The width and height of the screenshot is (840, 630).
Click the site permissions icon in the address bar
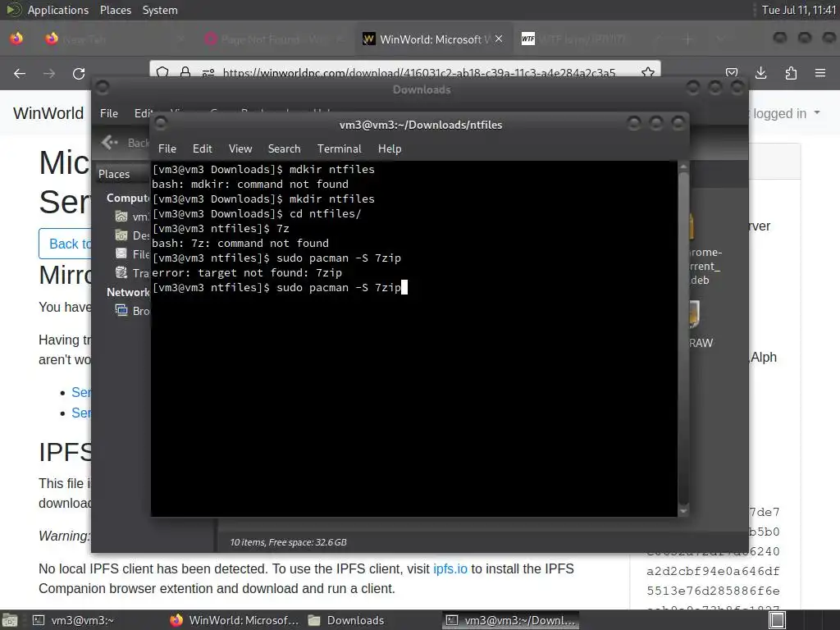tap(208, 72)
